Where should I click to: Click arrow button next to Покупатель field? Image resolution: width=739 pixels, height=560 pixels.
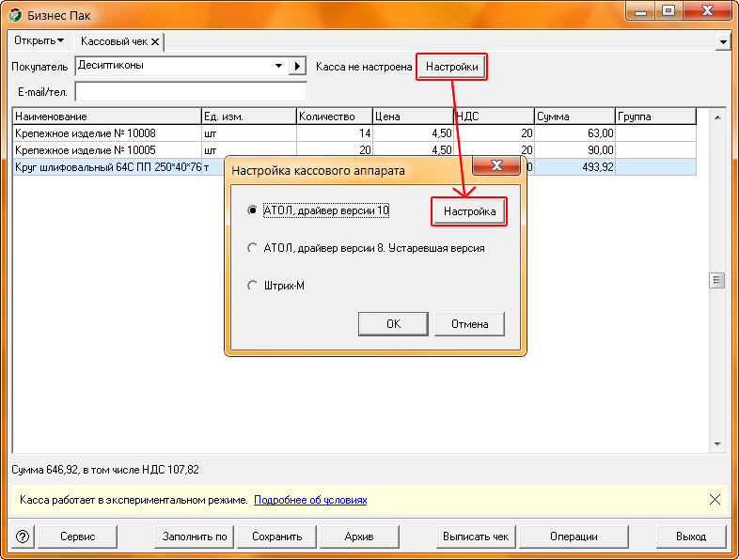coord(298,67)
